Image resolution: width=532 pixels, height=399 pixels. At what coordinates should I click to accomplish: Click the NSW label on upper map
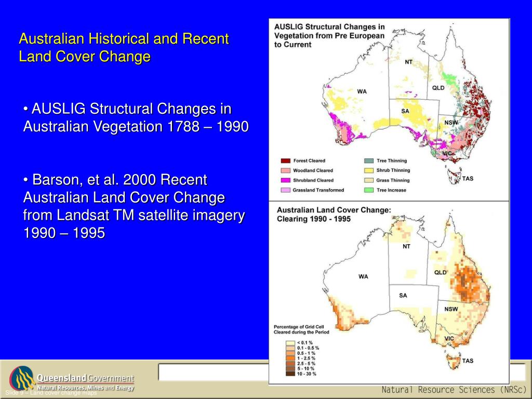click(451, 123)
